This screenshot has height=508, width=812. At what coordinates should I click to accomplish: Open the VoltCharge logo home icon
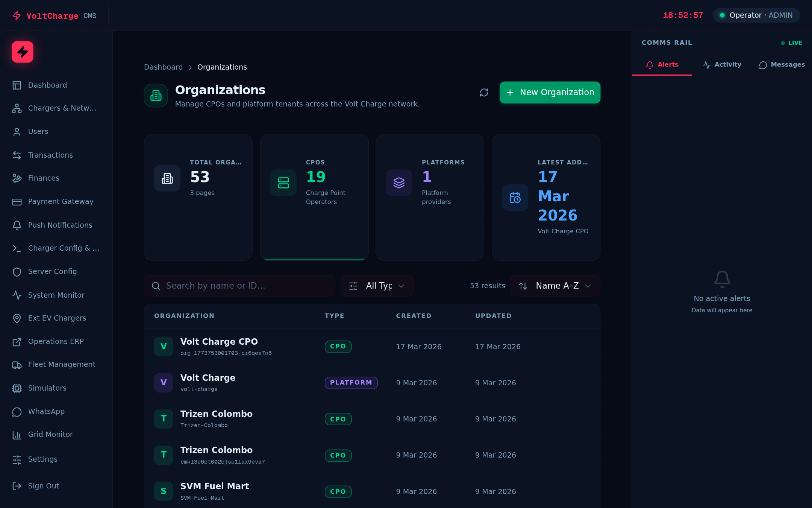click(22, 52)
